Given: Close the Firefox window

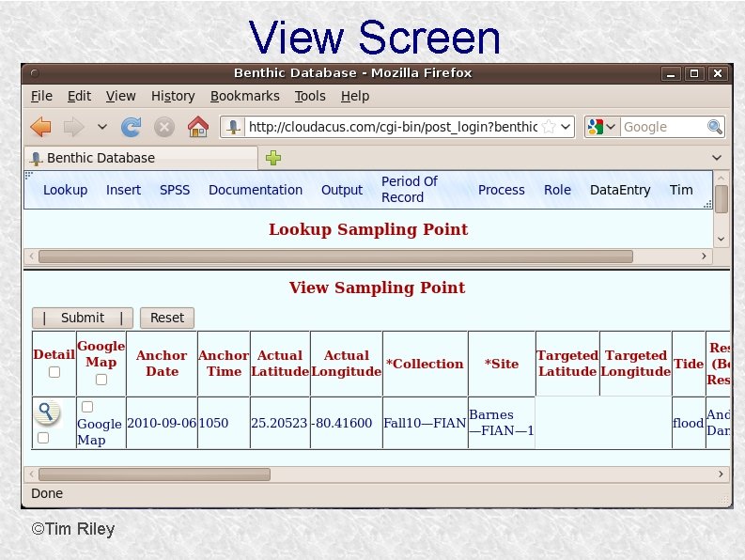Looking at the screenshot, I should [718, 73].
